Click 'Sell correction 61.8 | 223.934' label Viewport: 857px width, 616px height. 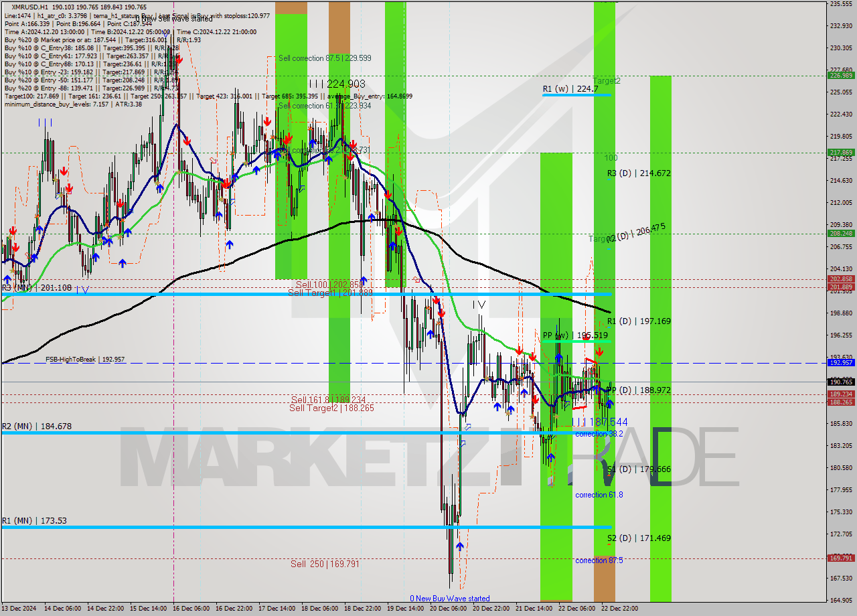click(325, 106)
